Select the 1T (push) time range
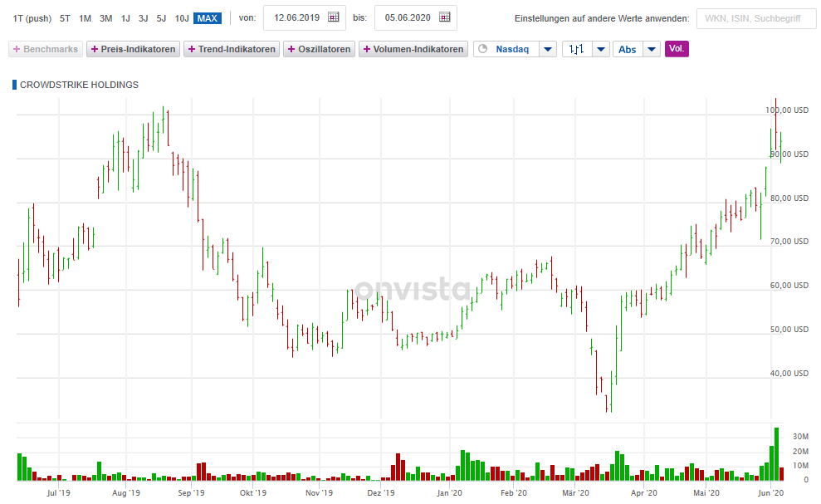Image resolution: width=821 pixels, height=504 pixels. [32, 18]
